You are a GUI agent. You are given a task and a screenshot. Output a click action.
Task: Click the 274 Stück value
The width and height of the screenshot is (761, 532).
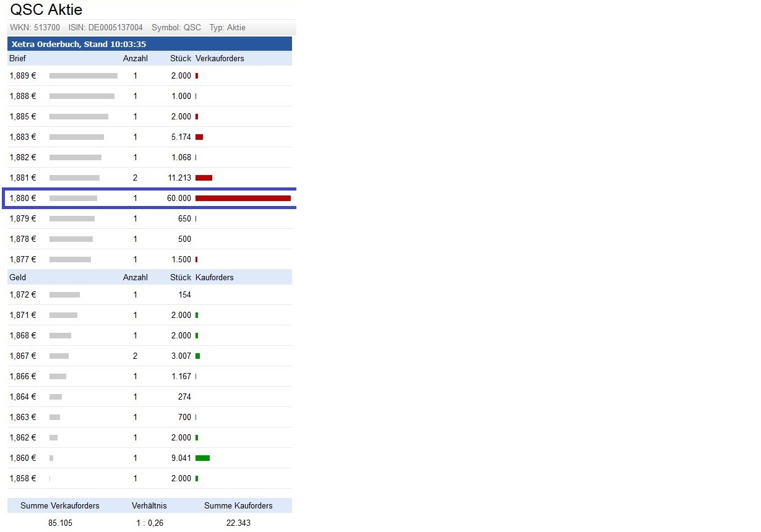(x=184, y=397)
